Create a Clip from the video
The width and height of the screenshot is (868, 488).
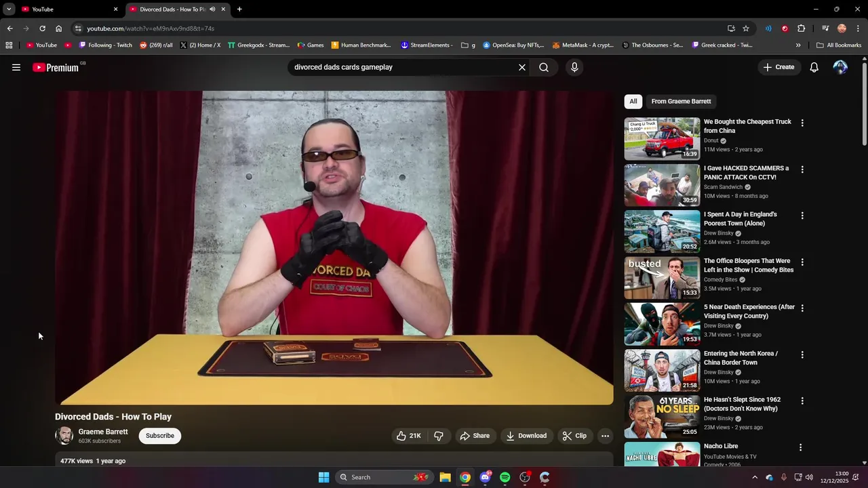coord(574,436)
